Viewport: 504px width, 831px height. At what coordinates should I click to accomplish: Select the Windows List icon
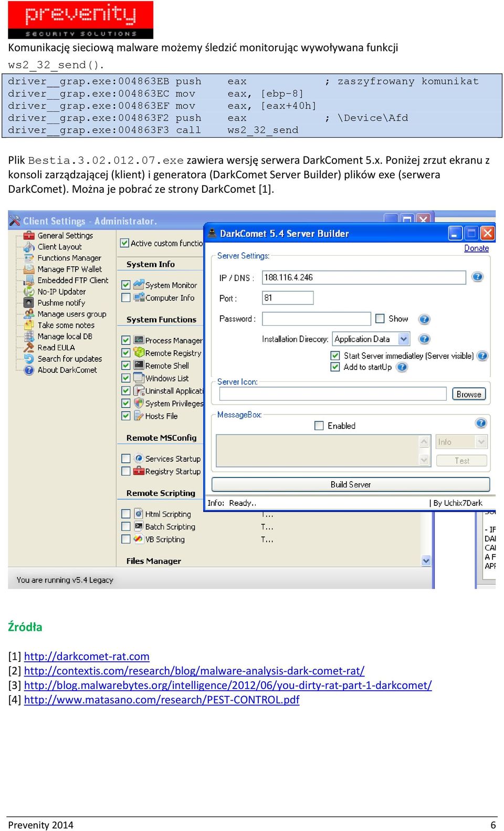click(139, 378)
